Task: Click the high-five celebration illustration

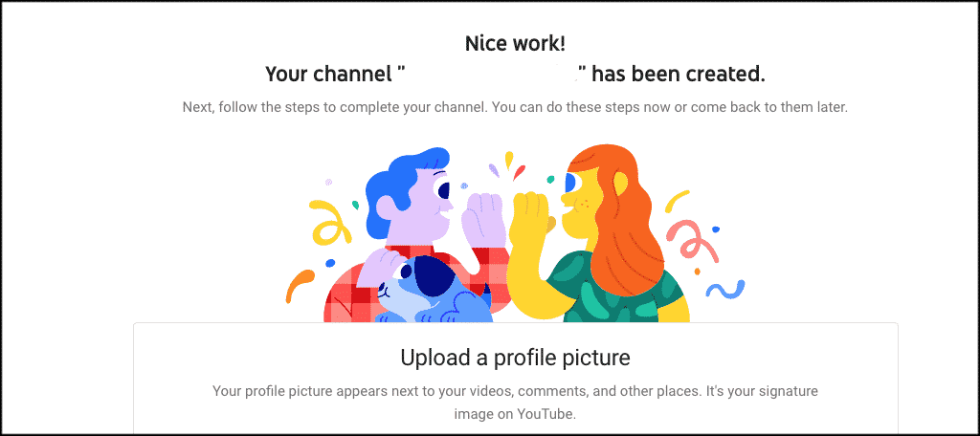Action: 515,233
